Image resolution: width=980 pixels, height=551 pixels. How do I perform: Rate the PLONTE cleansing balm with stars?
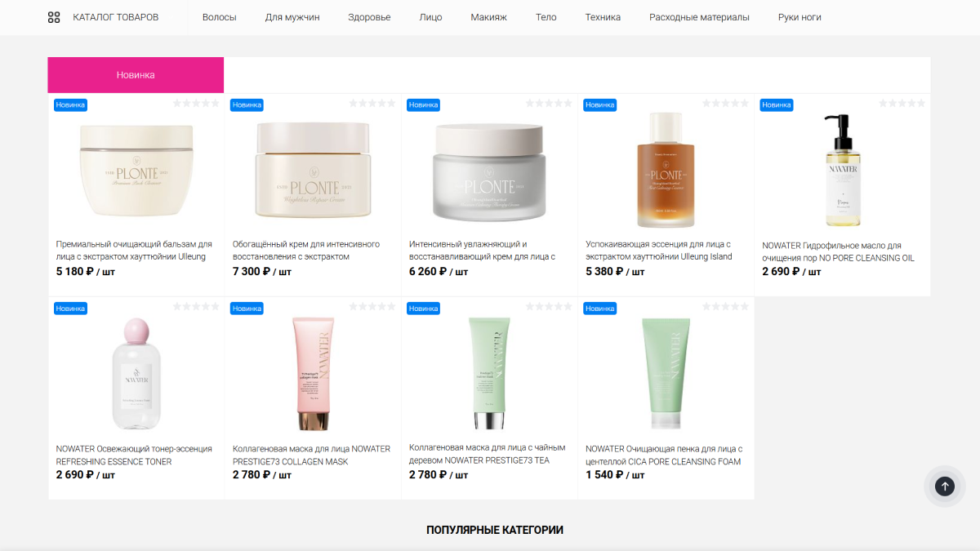tap(196, 104)
